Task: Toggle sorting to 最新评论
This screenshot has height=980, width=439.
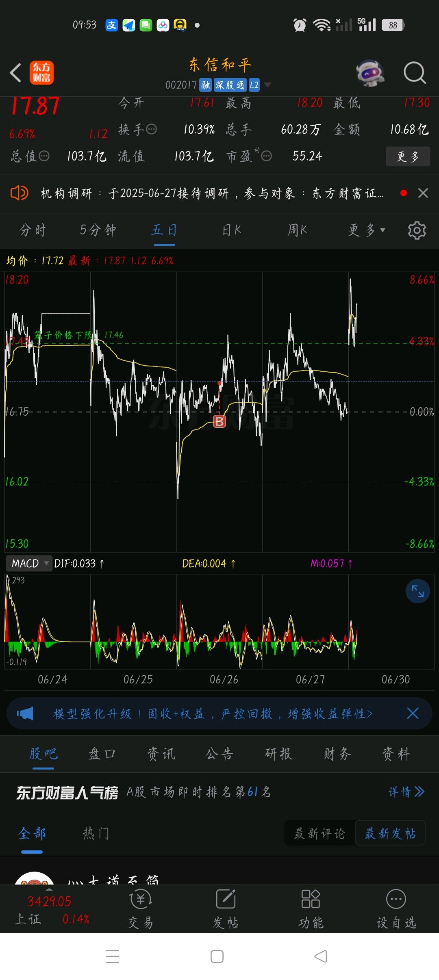Action: (x=319, y=834)
